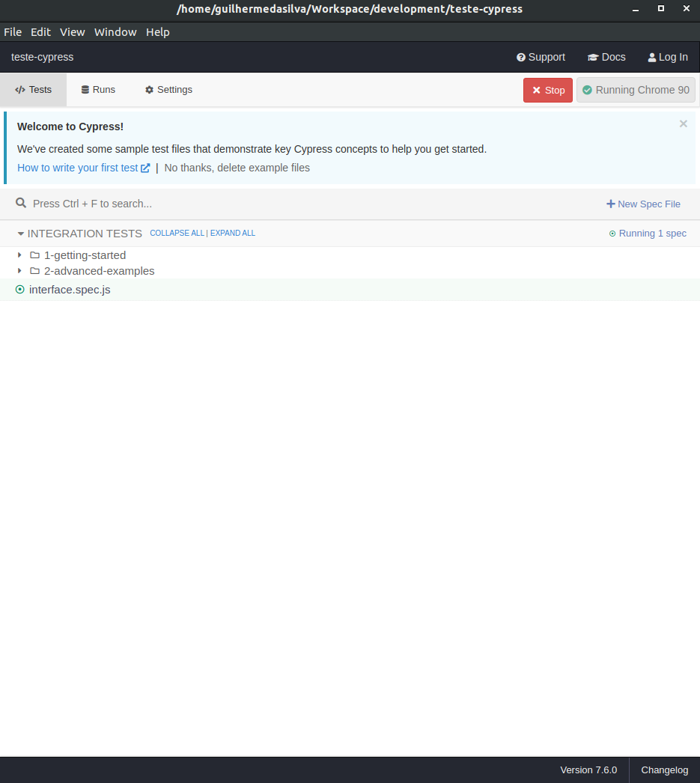Open the Edit menu
This screenshot has height=783, width=700.
[40, 32]
